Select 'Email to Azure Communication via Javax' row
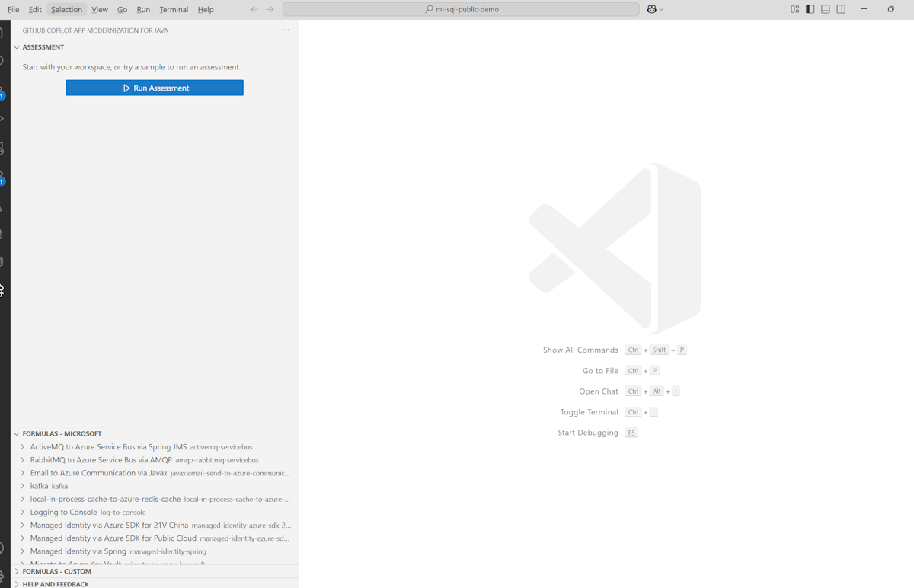914x588 pixels. pyautogui.click(x=155, y=473)
